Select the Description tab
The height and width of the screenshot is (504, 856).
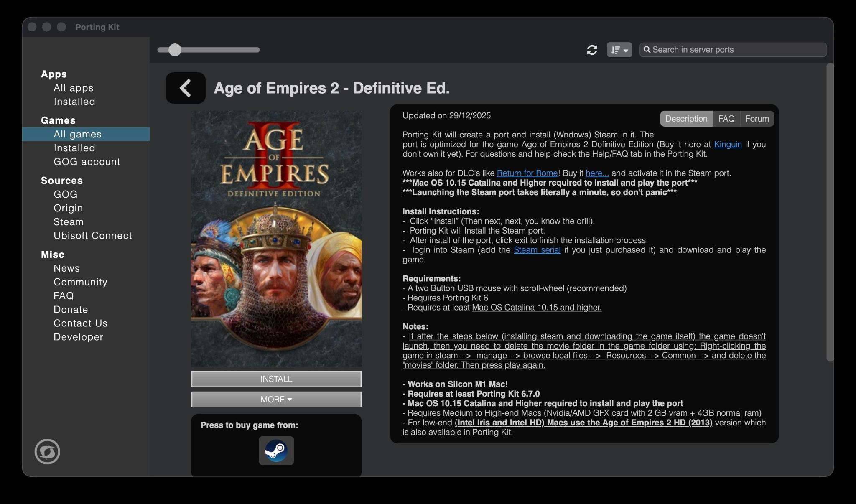pyautogui.click(x=686, y=119)
